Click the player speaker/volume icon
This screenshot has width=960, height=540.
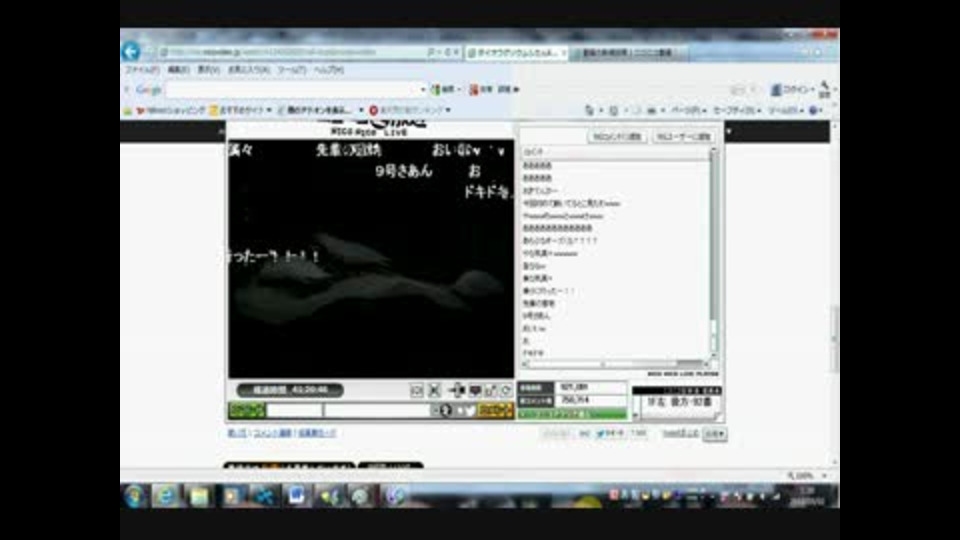coord(457,390)
